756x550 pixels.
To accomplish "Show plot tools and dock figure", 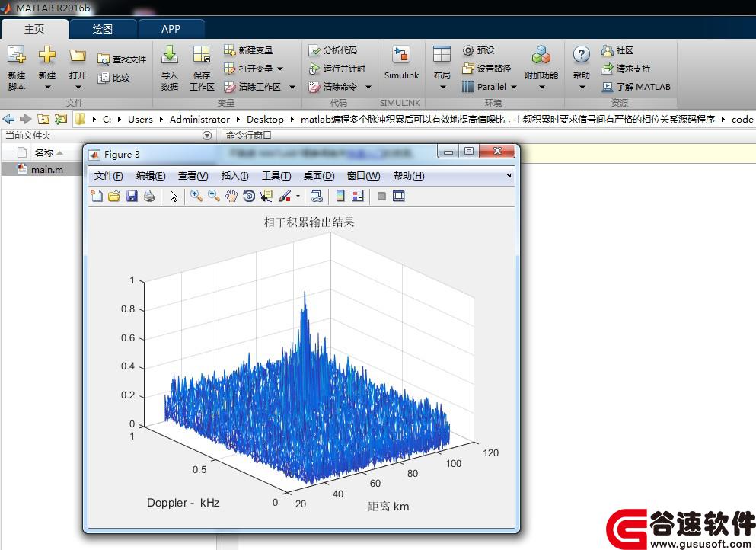I will tap(399, 196).
